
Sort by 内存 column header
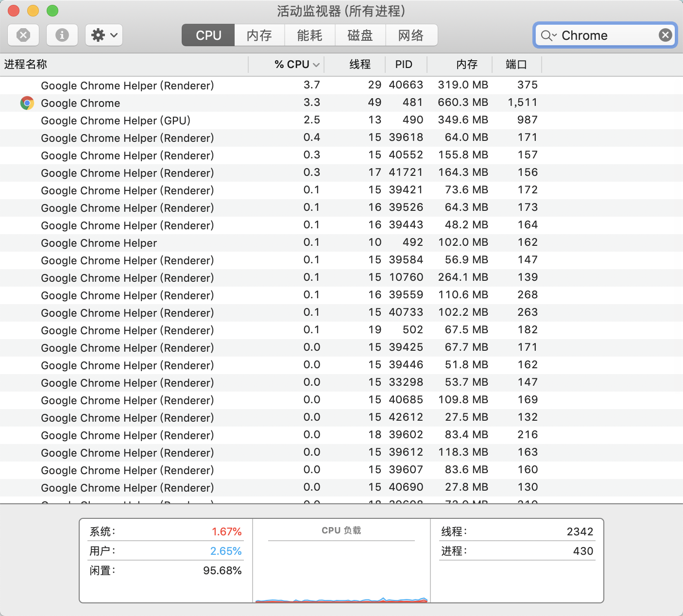[x=460, y=64]
